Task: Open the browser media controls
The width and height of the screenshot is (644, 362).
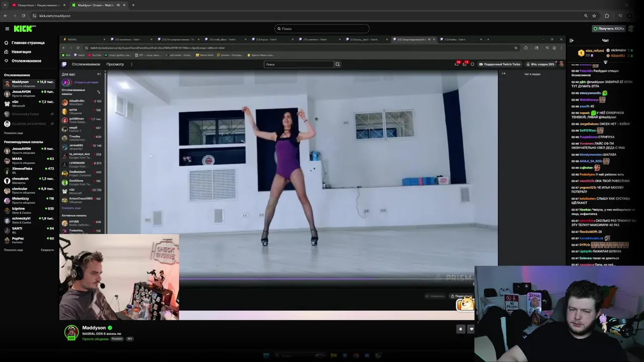Action: point(619,16)
